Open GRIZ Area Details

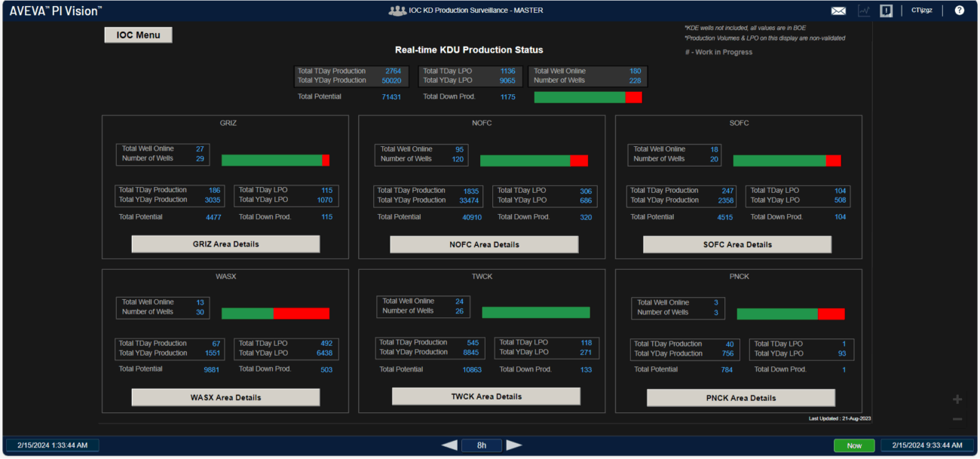point(225,244)
